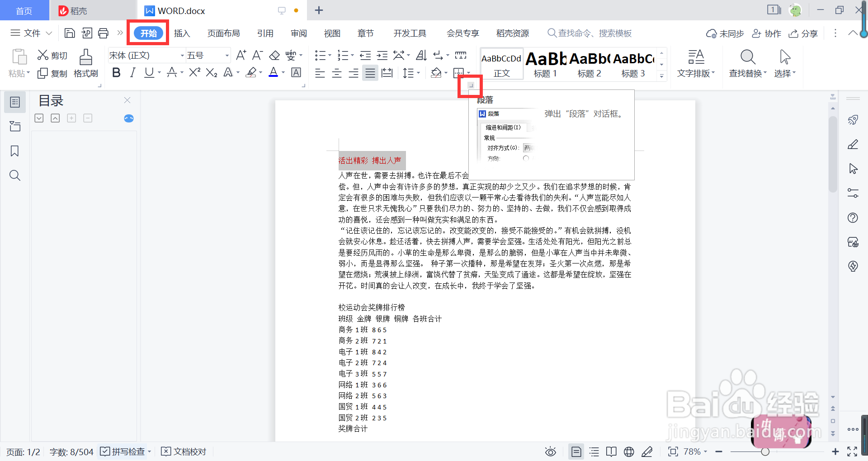Open the borders dropdown arrow
The image size is (868, 461).
pyautogui.click(x=468, y=73)
